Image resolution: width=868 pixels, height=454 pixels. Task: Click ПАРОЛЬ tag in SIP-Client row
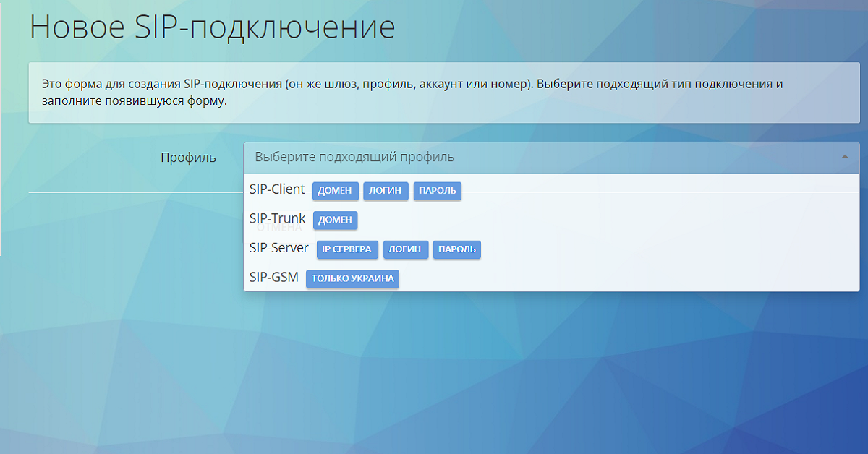pos(438,191)
